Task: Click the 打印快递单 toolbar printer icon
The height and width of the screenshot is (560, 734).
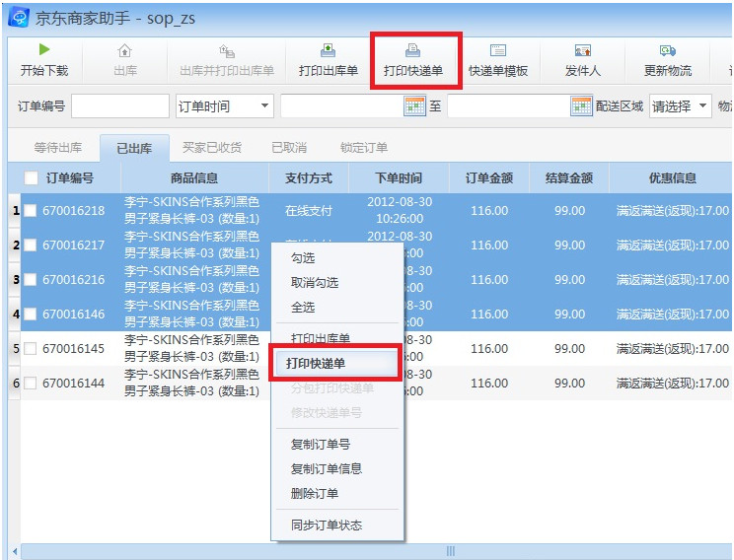Action: coord(413,50)
